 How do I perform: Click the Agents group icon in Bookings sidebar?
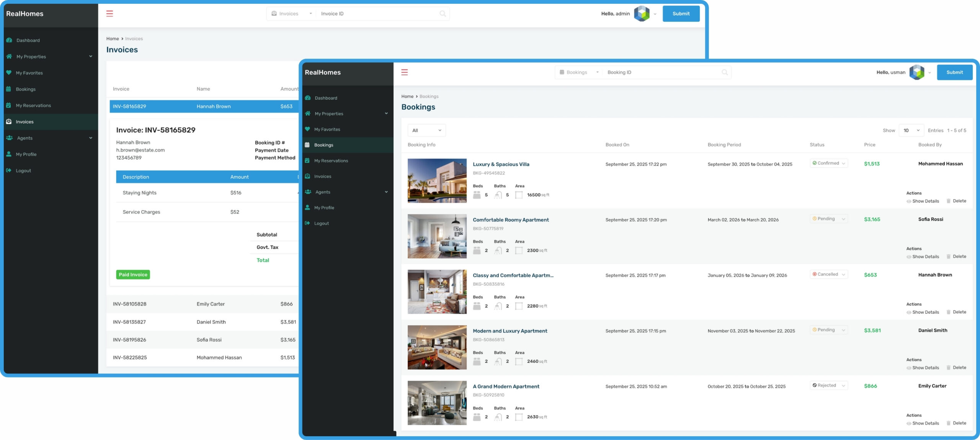[308, 192]
